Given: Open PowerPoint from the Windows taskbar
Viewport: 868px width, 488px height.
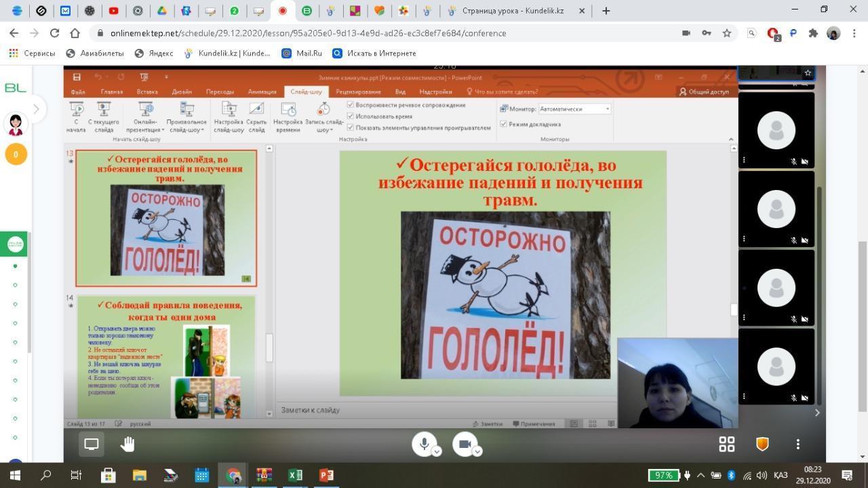Looking at the screenshot, I should tap(326, 475).
